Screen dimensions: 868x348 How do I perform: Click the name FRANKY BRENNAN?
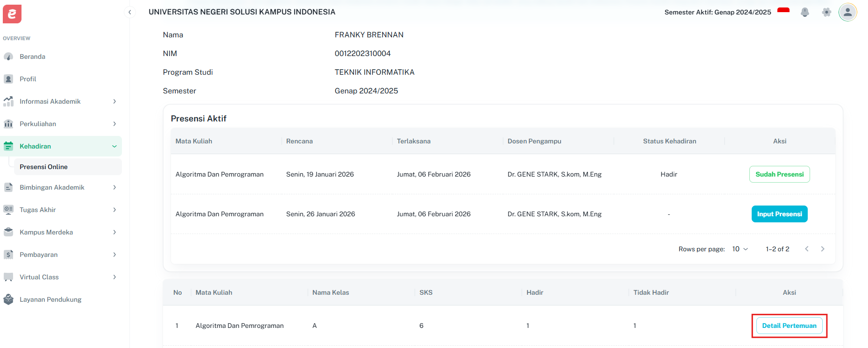(369, 35)
